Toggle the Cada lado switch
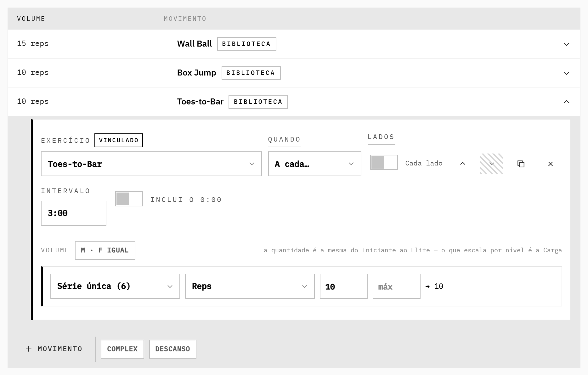588x375 pixels. [384, 162]
